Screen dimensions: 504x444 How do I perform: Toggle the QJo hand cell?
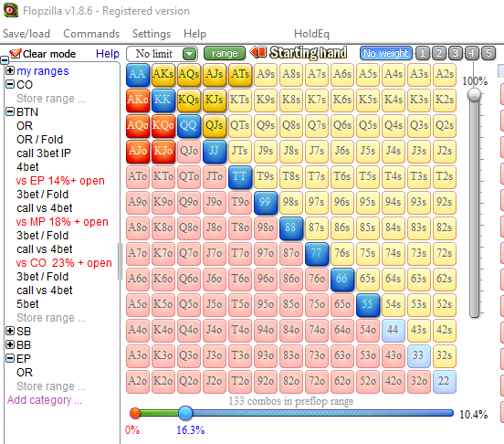189,151
